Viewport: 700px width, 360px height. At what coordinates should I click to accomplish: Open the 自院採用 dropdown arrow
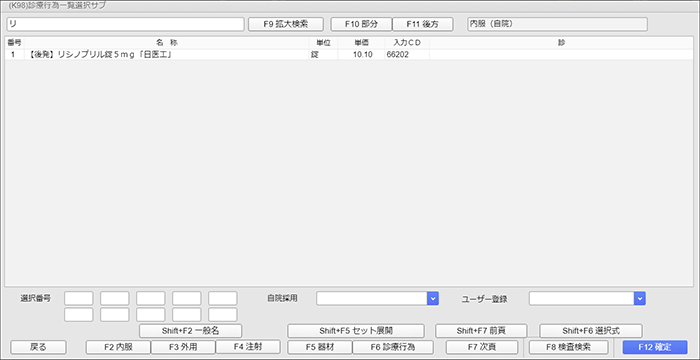433,298
